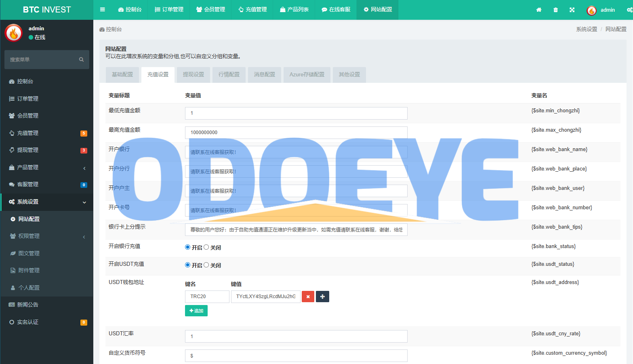Click the green 追加 button
Viewport: 633px width, 364px height.
(196, 311)
